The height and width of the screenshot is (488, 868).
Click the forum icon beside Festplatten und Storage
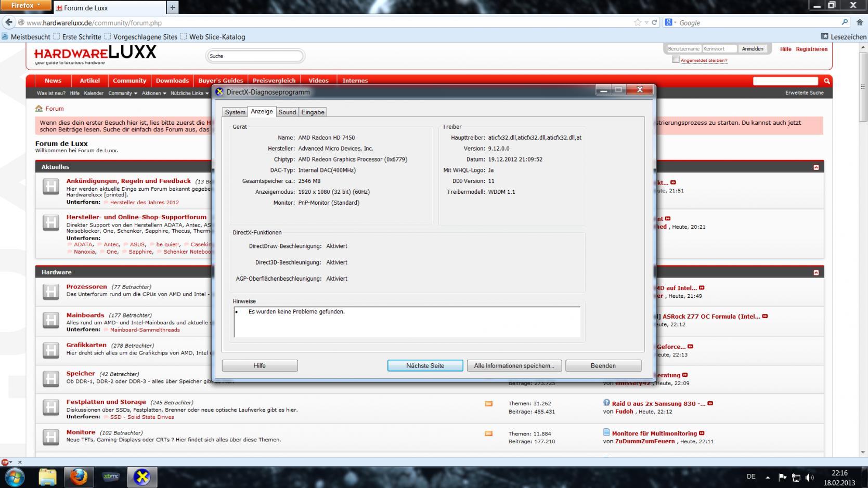(50, 407)
